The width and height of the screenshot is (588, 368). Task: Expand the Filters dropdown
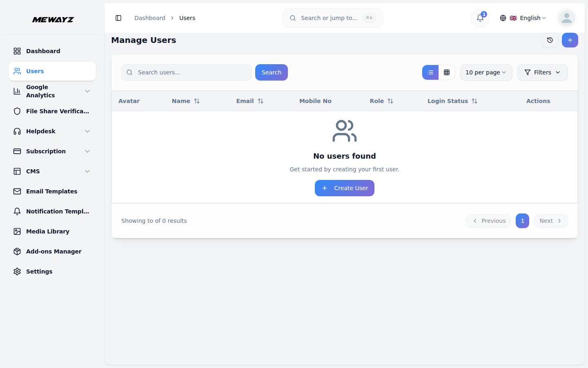pyautogui.click(x=542, y=72)
